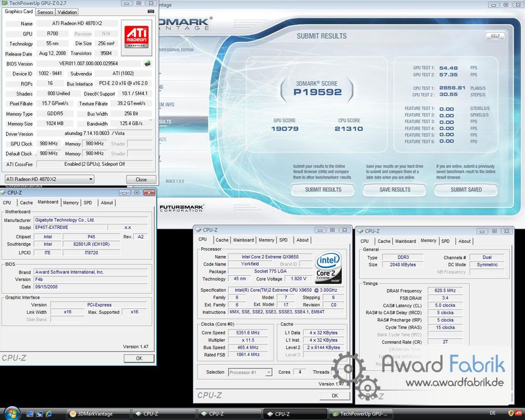
Task: Open the Cache tab in Mainboard CPU-Z window
Action: (26, 203)
